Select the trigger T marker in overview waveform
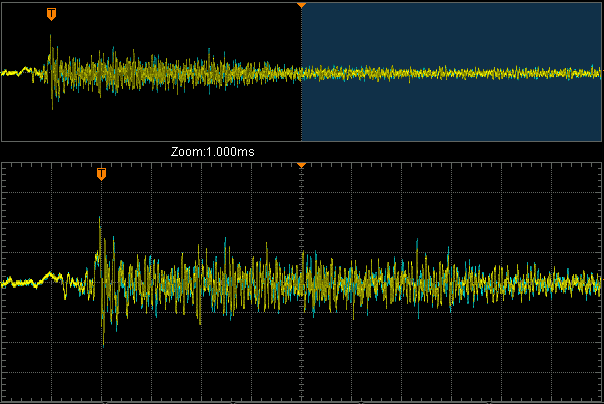 click(x=51, y=14)
